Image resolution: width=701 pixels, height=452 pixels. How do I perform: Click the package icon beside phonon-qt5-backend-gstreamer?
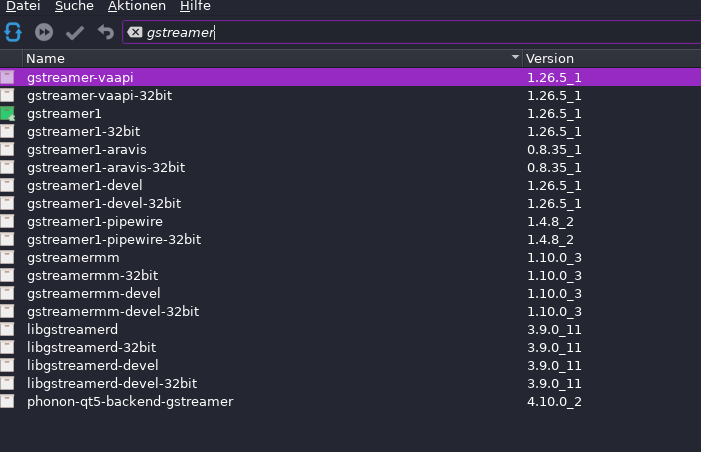(8, 401)
